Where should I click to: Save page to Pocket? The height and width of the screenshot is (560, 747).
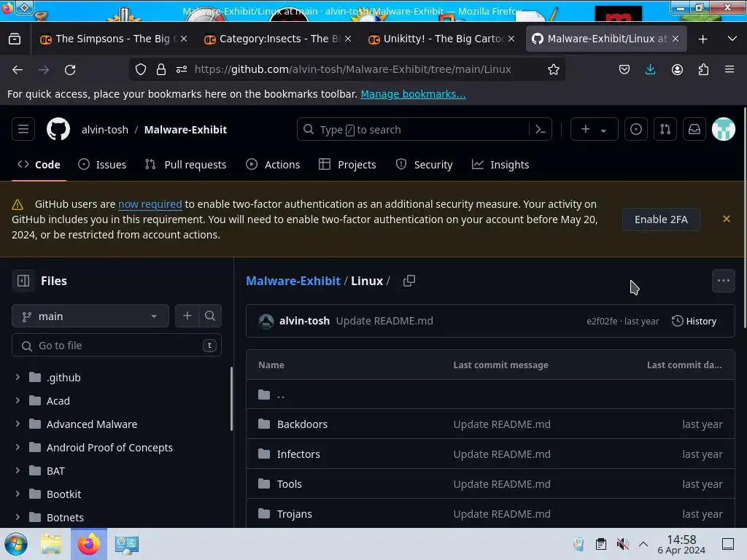pos(624,69)
